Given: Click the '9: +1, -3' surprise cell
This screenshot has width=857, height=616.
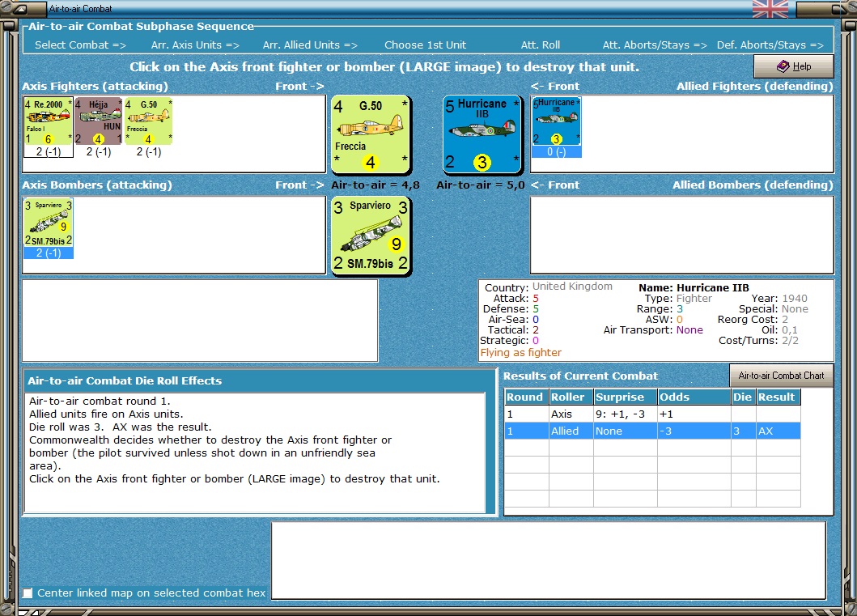Looking at the screenshot, I should 626,414.
